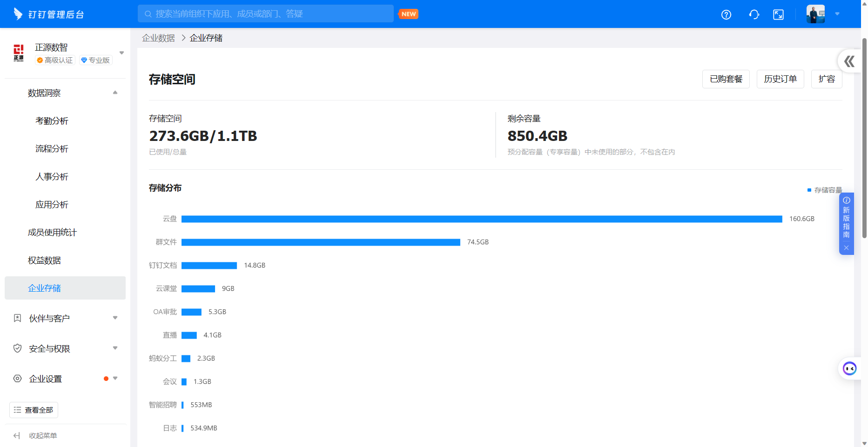868x447 pixels.
Task: Click the 企业设置 gear icon
Action: click(x=18, y=379)
